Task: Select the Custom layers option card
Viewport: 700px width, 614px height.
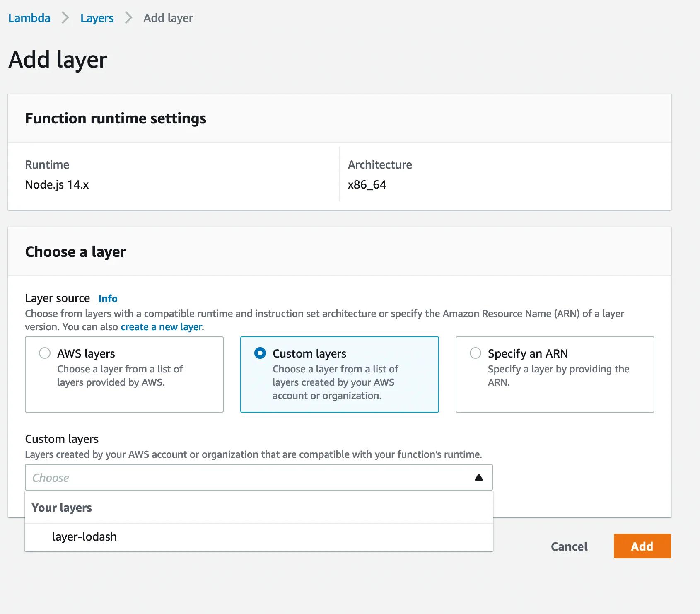Action: click(x=339, y=374)
